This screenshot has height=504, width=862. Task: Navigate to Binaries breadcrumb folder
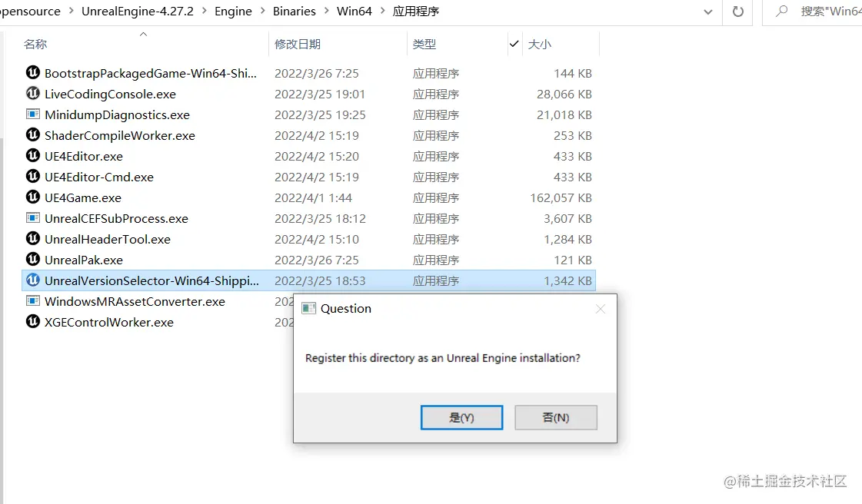[294, 11]
